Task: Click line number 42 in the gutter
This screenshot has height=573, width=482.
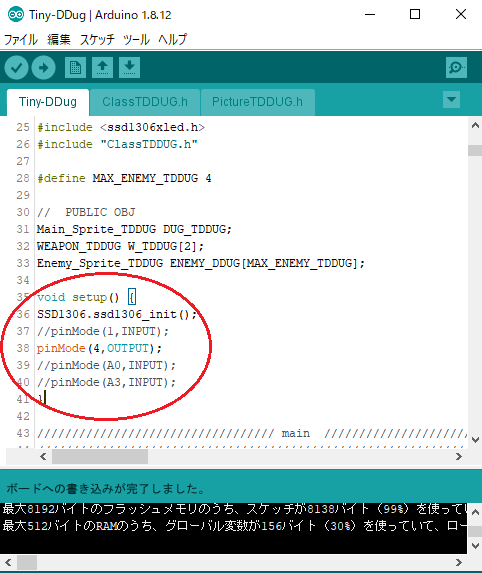Action: pyautogui.click(x=23, y=416)
